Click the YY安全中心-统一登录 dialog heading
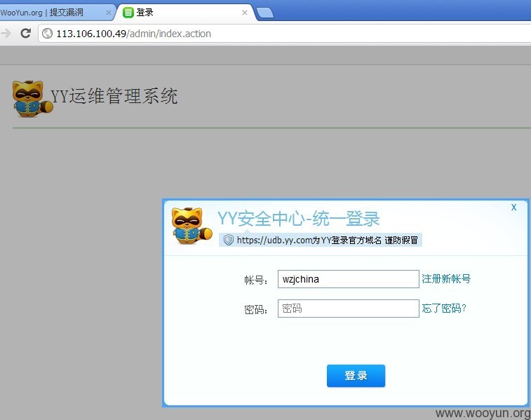This screenshot has height=420, width=531. coord(298,218)
